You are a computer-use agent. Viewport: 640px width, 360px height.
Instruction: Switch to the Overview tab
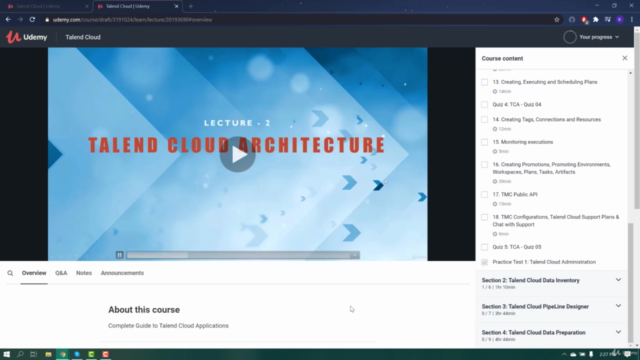[34, 273]
